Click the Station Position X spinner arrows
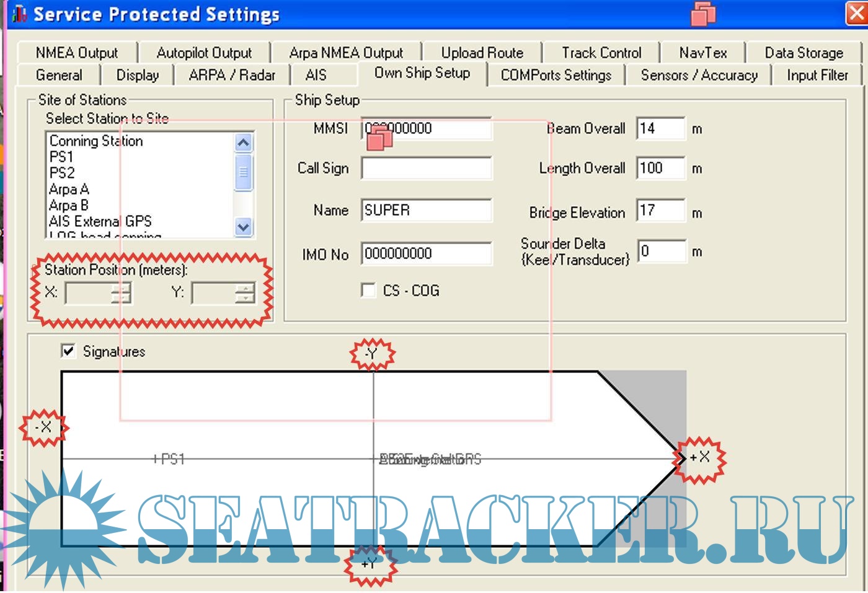Image resolution: width=868 pixels, height=593 pixels. [x=122, y=293]
